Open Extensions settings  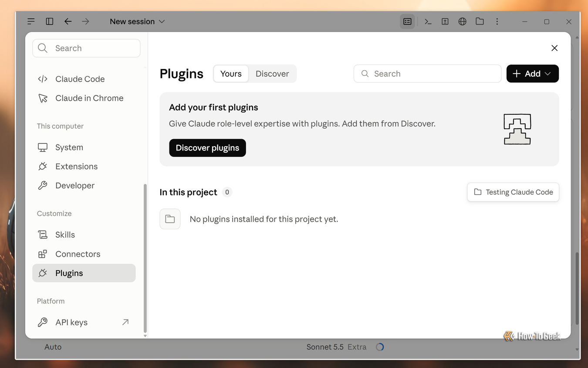[x=84, y=167]
